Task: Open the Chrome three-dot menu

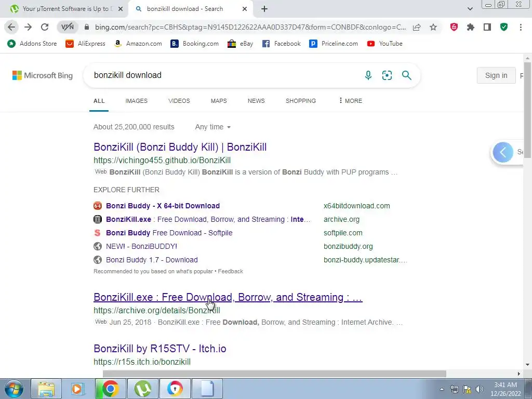Action: (521, 27)
